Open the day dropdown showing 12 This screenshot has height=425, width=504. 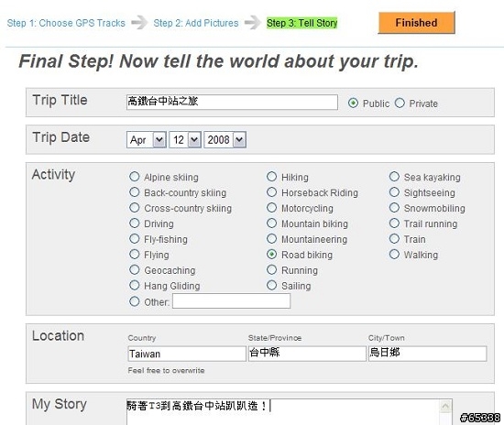click(185, 140)
